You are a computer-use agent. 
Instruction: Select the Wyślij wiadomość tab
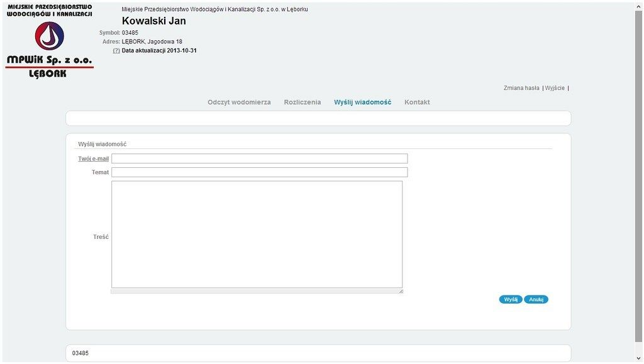362,102
